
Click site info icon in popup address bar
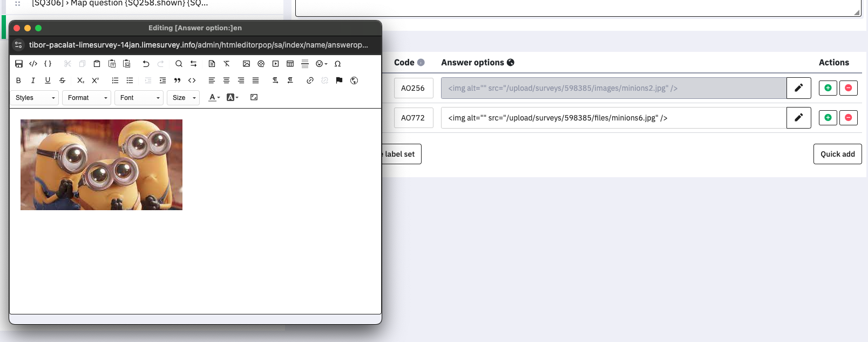[18, 45]
